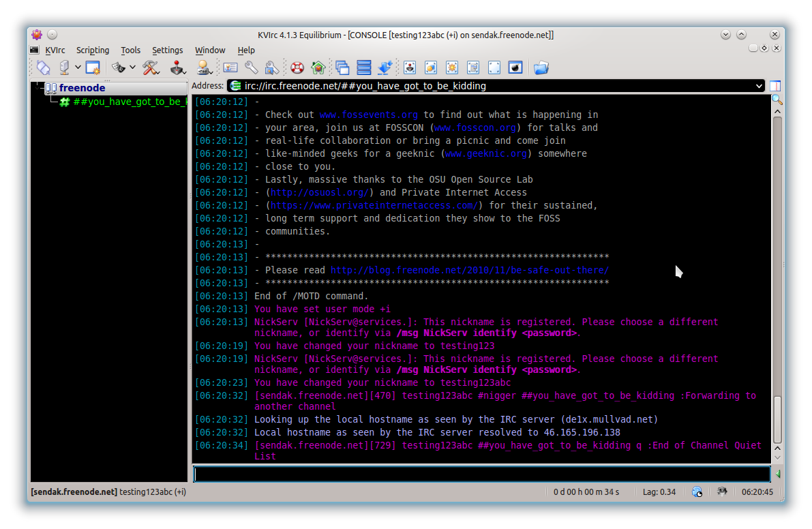Open the privateinternetaccess.com link
The image size is (812, 529).
point(374,205)
